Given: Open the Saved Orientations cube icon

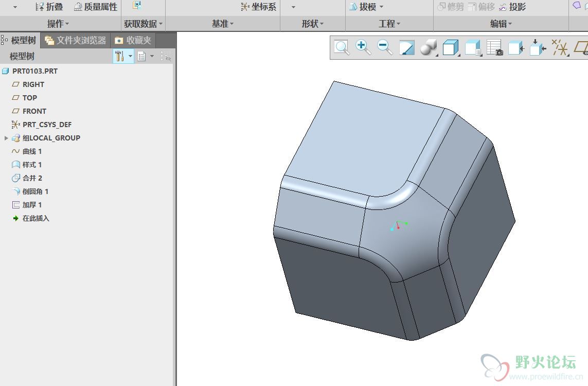Looking at the screenshot, I should coord(472,48).
